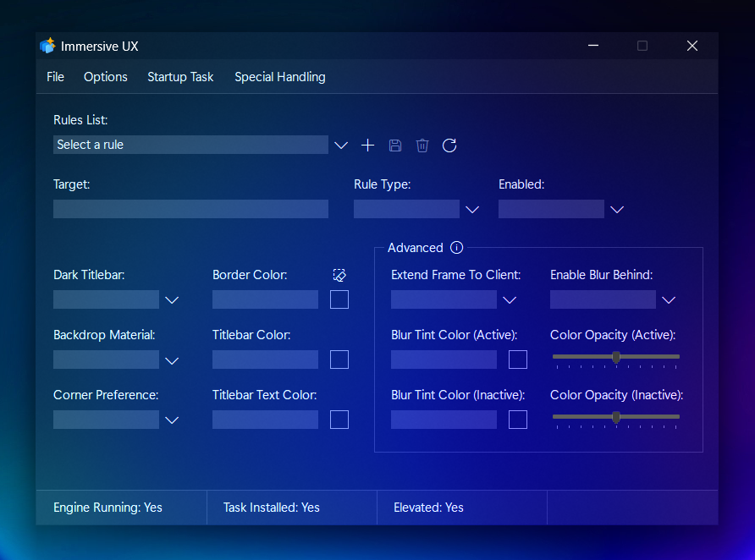755x560 pixels.
Task: Expand the Dark Titlebar dropdown
Action: pyautogui.click(x=172, y=300)
